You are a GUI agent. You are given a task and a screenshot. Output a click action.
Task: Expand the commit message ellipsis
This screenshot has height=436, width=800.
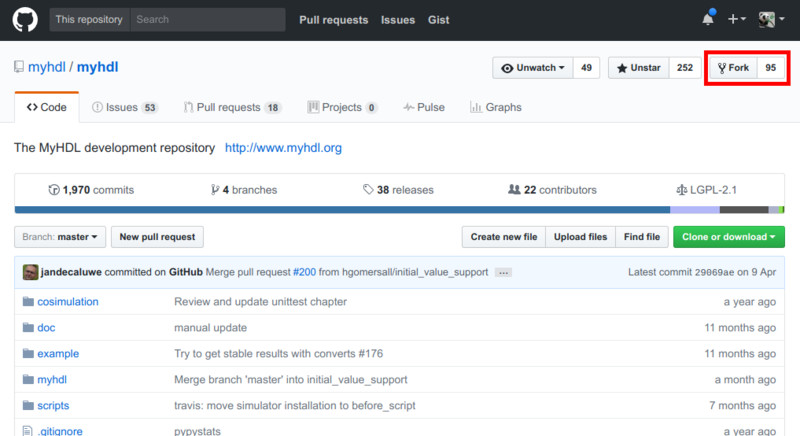(503, 272)
